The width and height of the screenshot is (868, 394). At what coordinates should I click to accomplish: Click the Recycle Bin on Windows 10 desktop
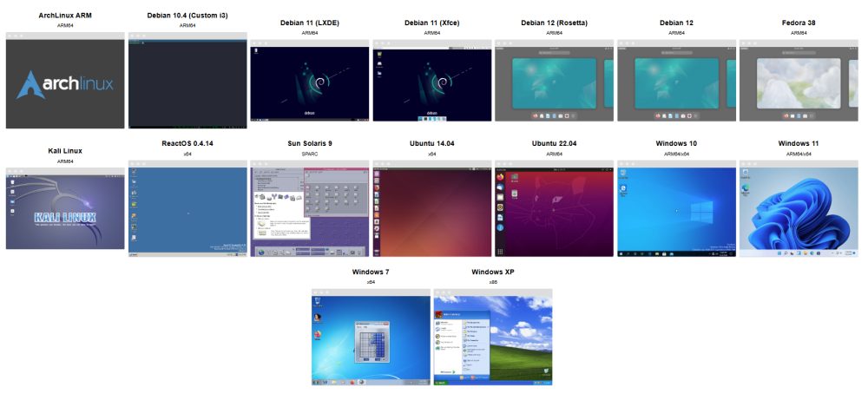tap(624, 174)
